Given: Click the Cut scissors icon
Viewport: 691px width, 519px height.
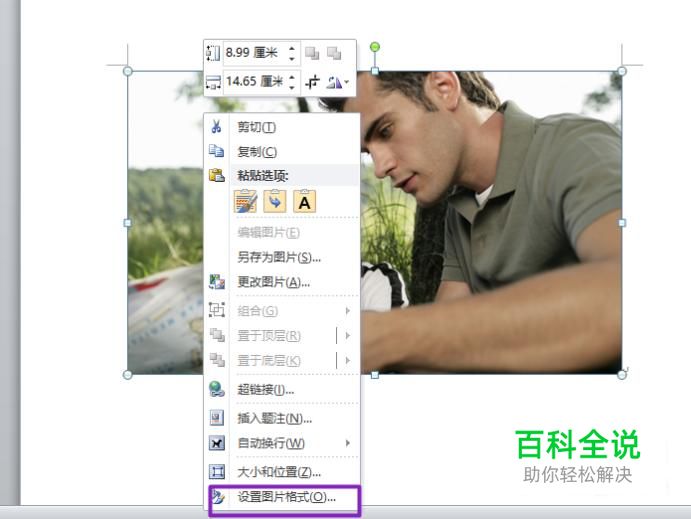Looking at the screenshot, I should (216, 126).
